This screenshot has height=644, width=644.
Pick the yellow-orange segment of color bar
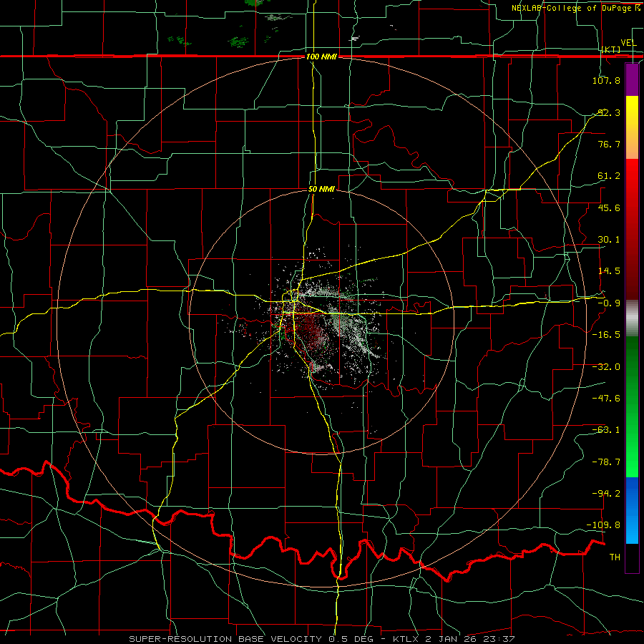(x=632, y=127)
